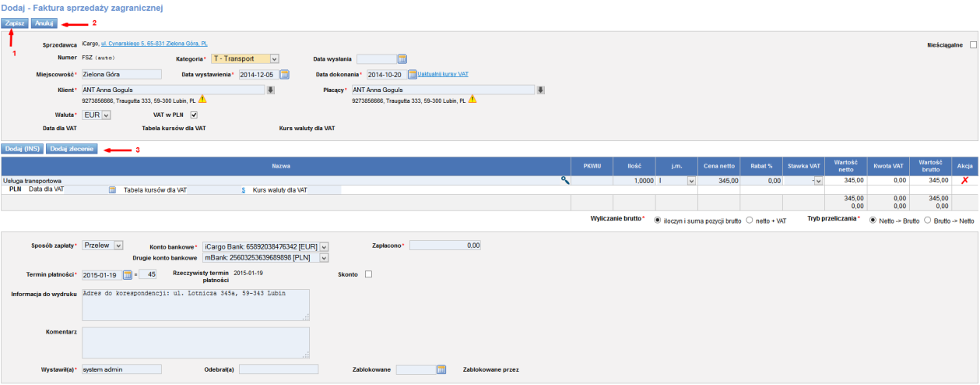This screenshot has width=980, height=385.
Task: Click the search key icon in Usługa transportowa row
Action: click(x=565, y=180)
